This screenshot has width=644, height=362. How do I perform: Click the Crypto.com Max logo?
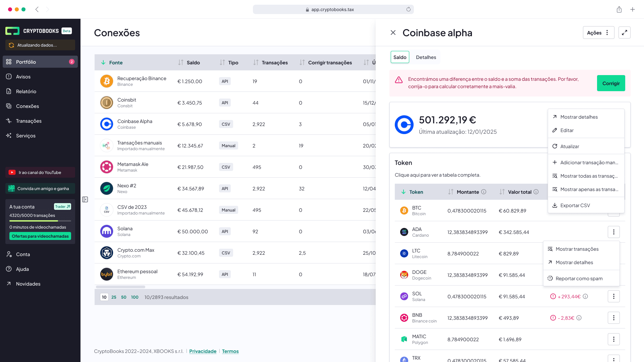[x=107, y=253]
